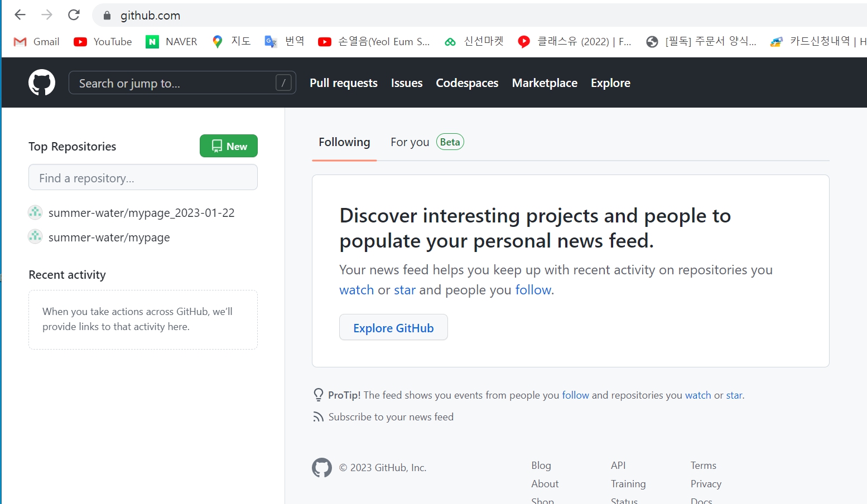The width and height of the screenshot is (867, 504).
Task: Go to Codespaces
Action: pyautogui.click(x=467, y=83)
